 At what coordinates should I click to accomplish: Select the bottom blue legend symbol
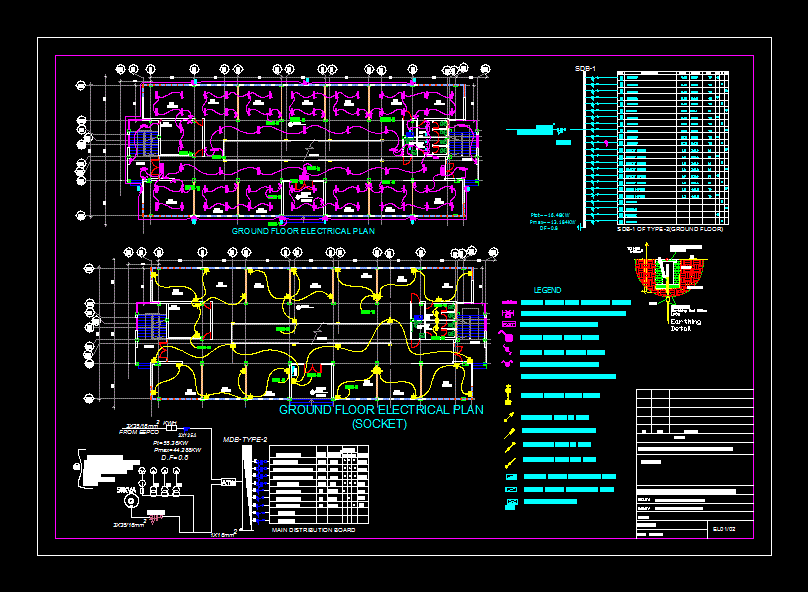(x=512, y=502)
